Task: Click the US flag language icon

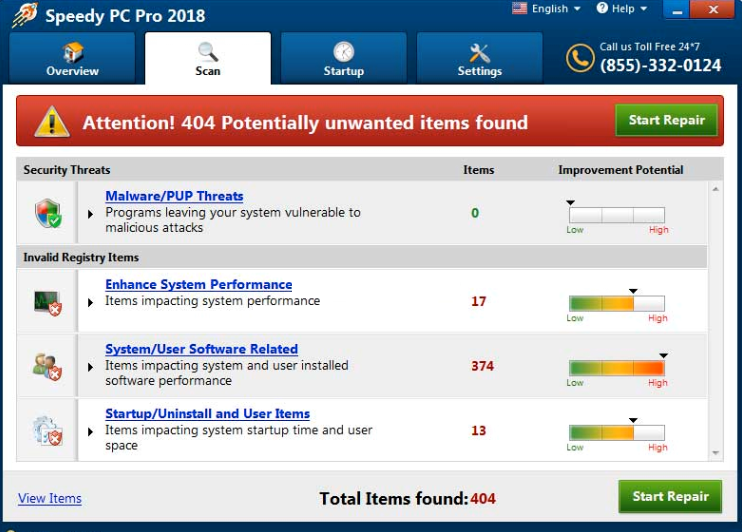Action: 519,9
